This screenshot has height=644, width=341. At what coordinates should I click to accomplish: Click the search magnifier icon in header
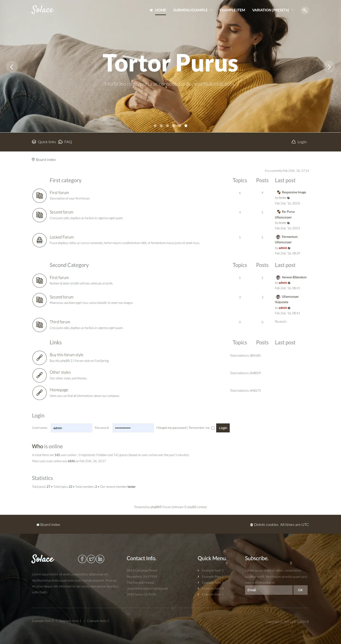click(x=305, y=10)
